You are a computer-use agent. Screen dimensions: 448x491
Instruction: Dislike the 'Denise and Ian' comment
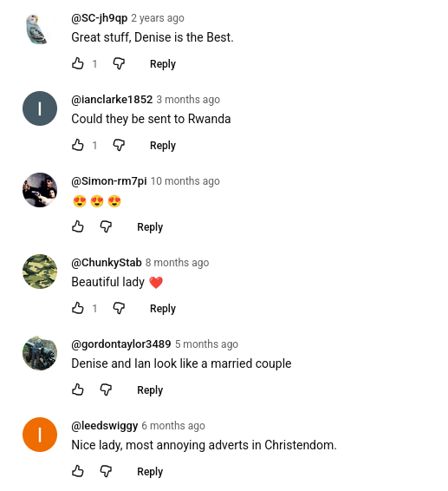point(106,390)
